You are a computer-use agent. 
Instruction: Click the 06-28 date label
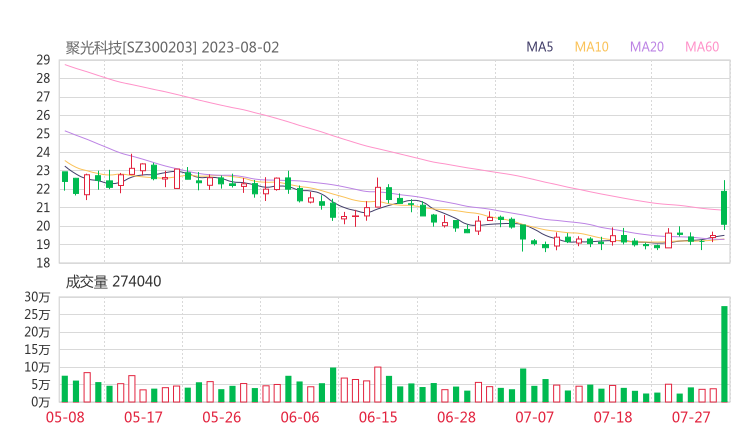pyautogui.click(x=456, y=418)
